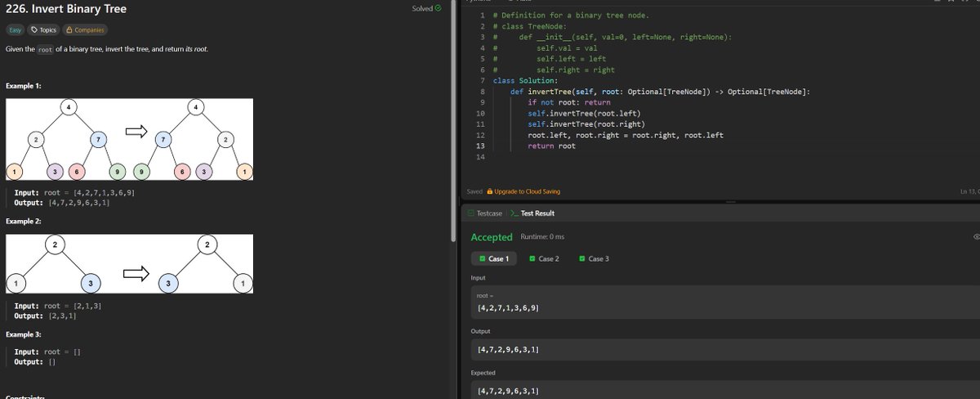Click the Solved status checkmark
Viewport: 980px width, 399px height.
pos(438,8)
